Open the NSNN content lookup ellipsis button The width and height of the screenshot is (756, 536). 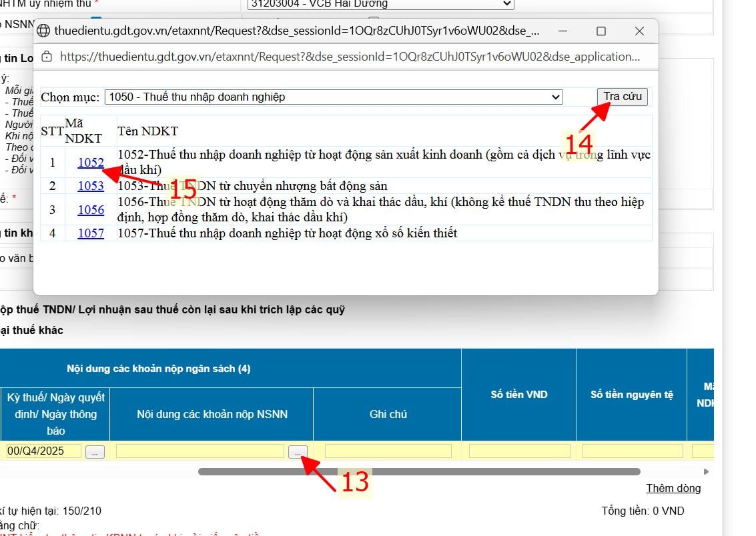[x=298, y=452]
